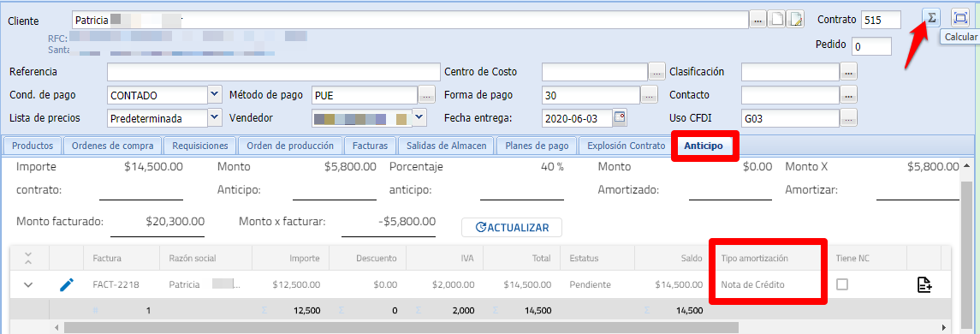Sort by the Saldo column header
Screen dimensions: 980x334
click(674, 258)
